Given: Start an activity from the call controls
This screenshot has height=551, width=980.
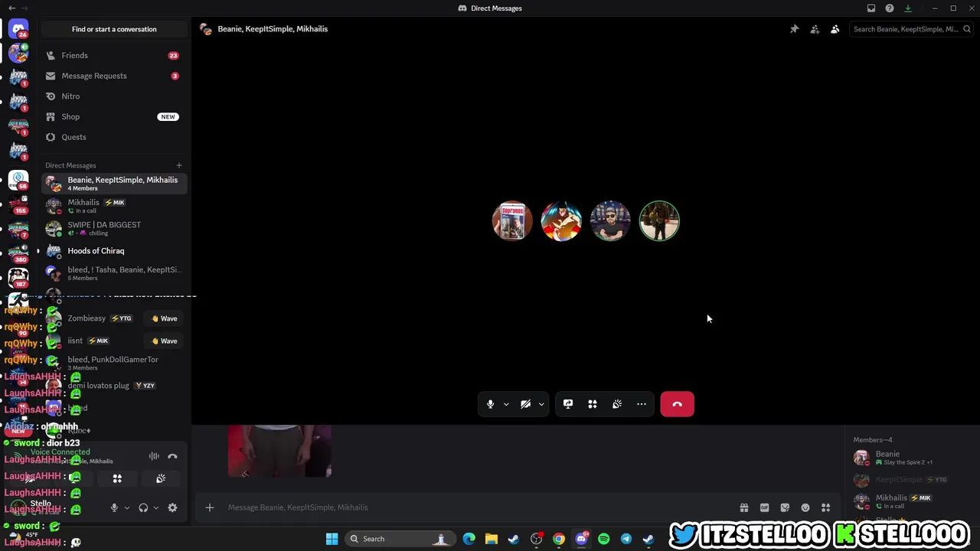Looking at the screenshot, I should [x=593, y=404].
